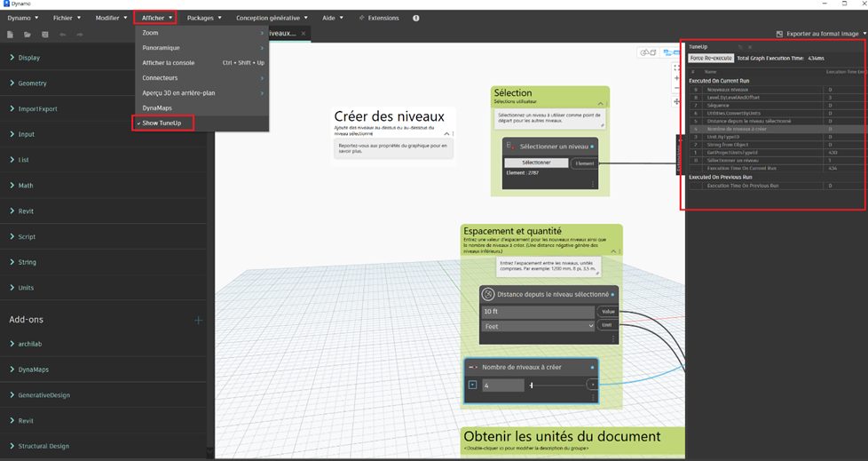Viewport: 868px width, 461px height.
Task: Click the Force Re-execute button
Action: pos(711,58)
